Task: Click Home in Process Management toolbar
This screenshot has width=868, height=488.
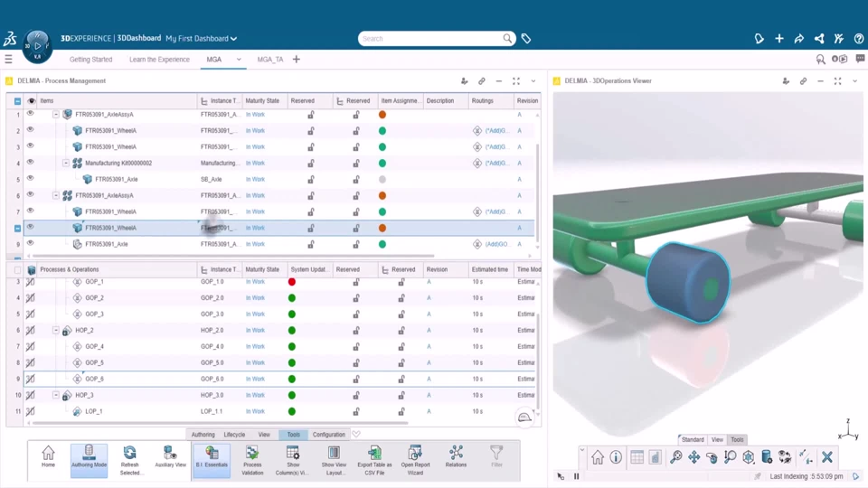Action: (x=48, y=457)
